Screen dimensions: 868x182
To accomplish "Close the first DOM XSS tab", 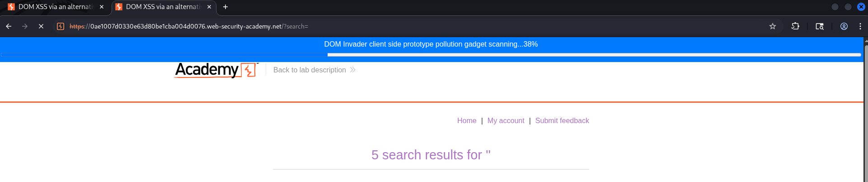I will tap(102, 7).
